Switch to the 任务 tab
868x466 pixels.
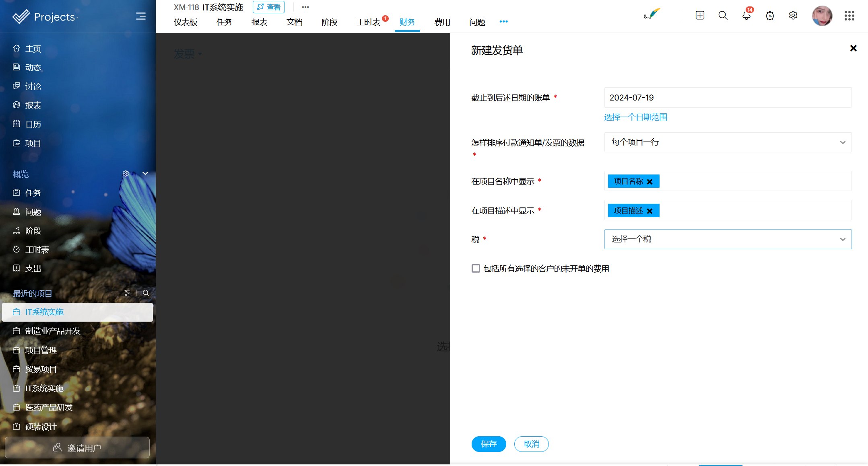pyautogui.click(x=224, y=22)
